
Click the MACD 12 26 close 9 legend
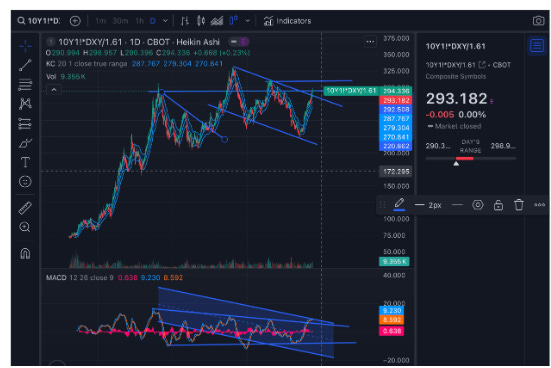(80, 278)
